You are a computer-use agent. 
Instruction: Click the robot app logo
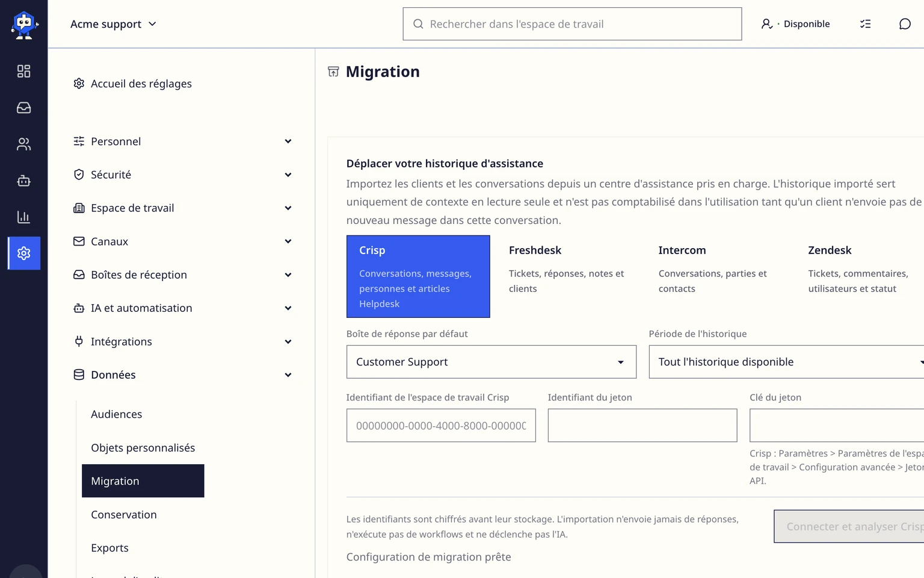24,25
